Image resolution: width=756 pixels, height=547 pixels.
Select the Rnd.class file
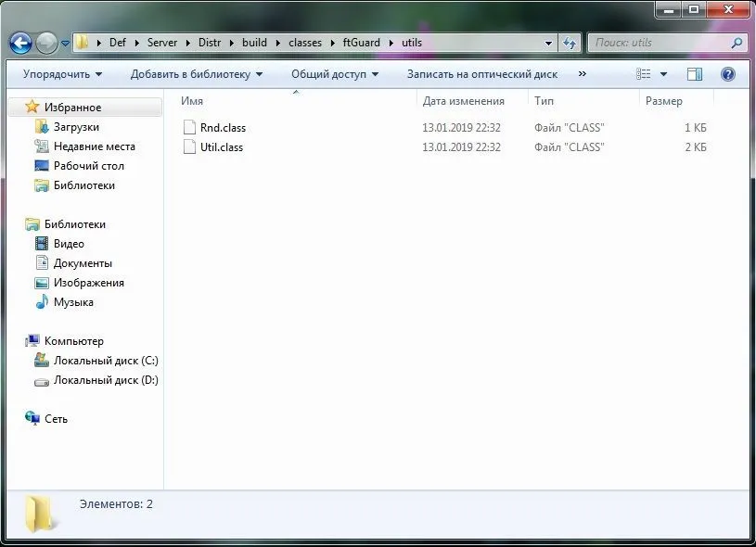click(x=223, y=128)
